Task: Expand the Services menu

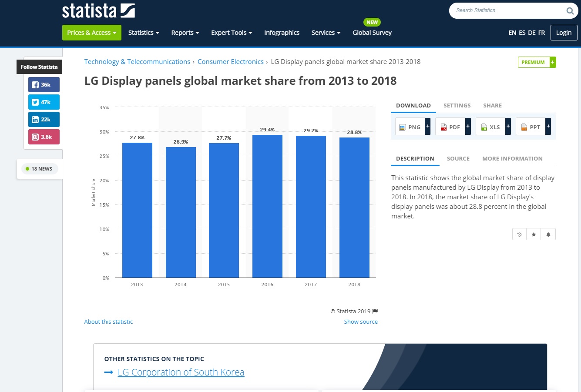Action: [326, 33]
